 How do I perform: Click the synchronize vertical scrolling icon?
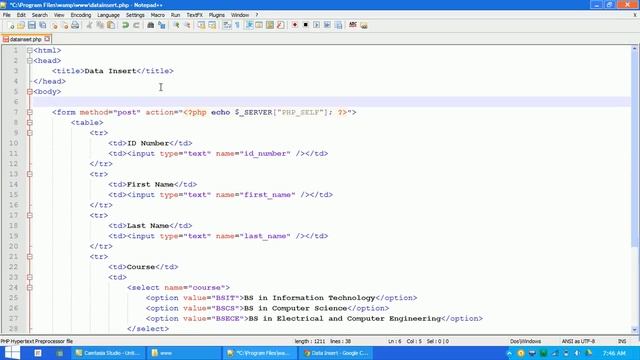tap(201, 25)
